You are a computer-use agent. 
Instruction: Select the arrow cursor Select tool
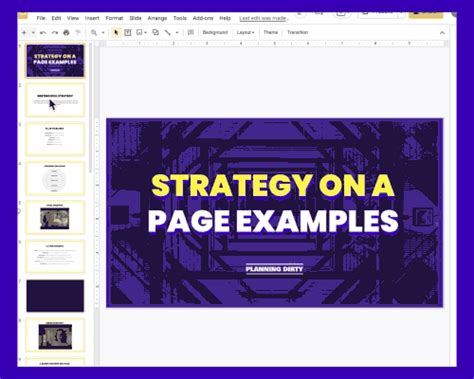click(x=116, y=33)
